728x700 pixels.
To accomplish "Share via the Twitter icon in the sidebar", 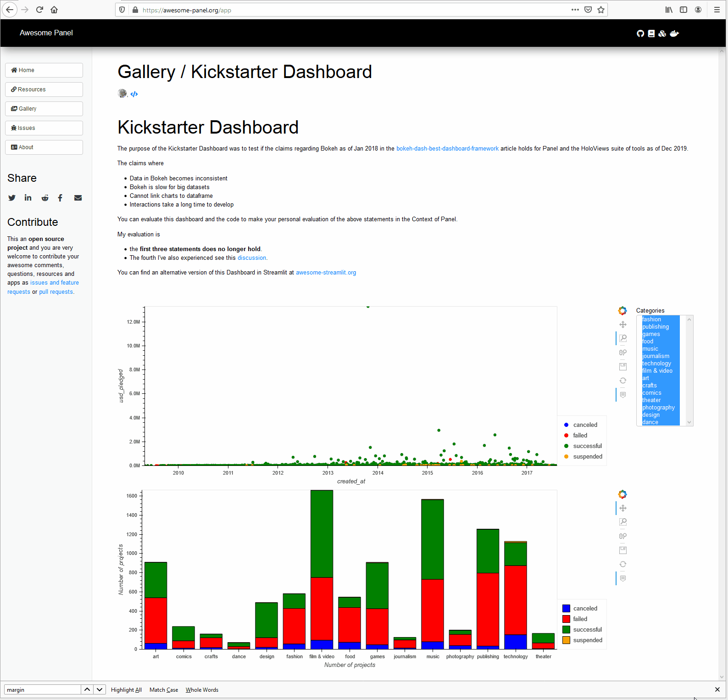I will click(12, 198).
